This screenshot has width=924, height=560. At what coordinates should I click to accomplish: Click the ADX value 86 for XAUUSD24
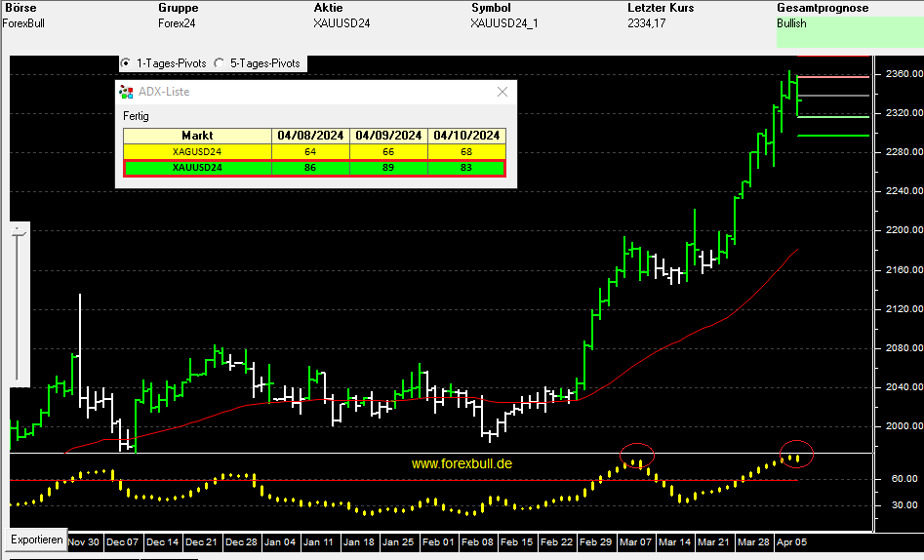[310, 168]
